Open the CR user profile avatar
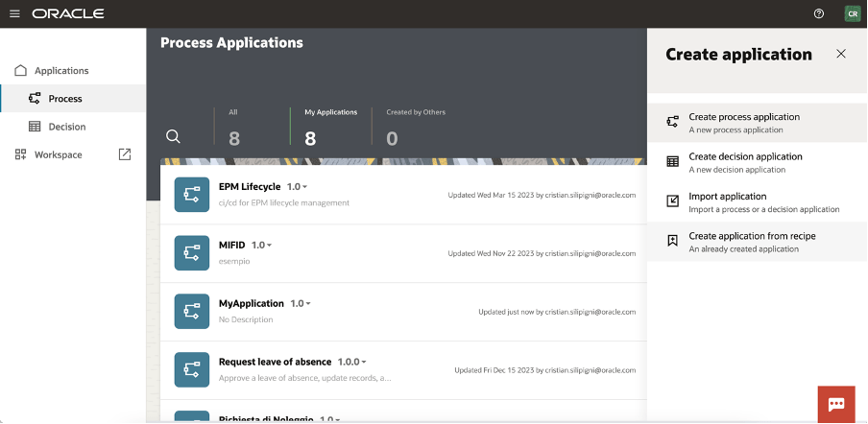Viewport: 868px width, 424px height. click(852, 13)
